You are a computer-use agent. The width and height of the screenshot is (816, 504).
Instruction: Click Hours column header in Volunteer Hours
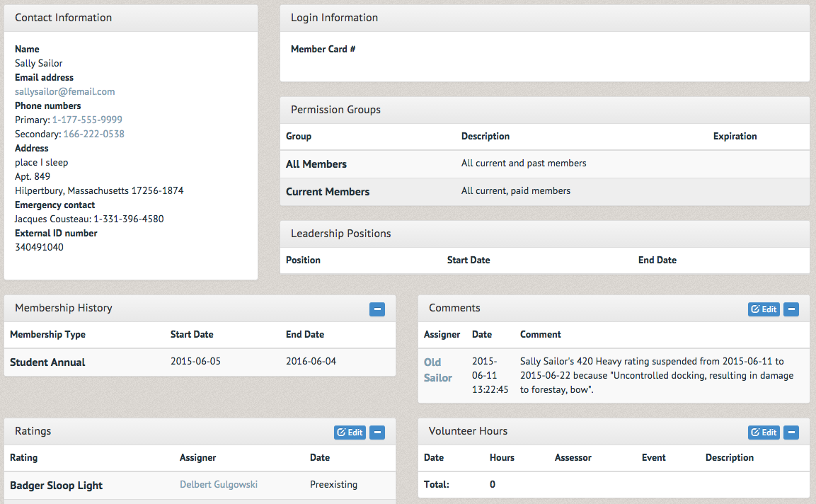pos(502,458)
